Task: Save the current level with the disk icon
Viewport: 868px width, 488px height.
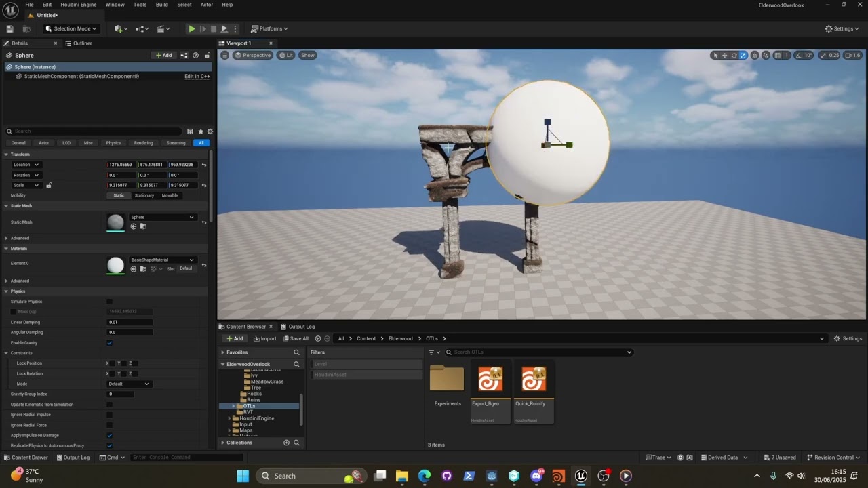Action: pos(9,28)
